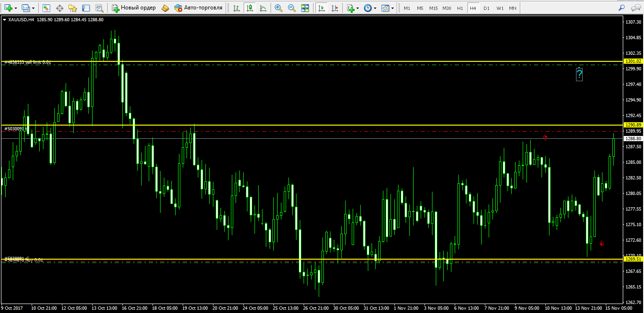The width and height of the screenshot is (644, 313).
Task: Select the MN timeframe
Action: coord(513,8)
